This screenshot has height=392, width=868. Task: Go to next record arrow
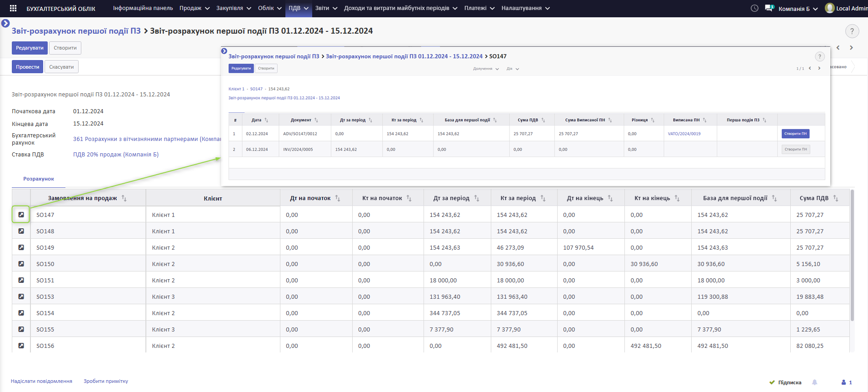851,48
